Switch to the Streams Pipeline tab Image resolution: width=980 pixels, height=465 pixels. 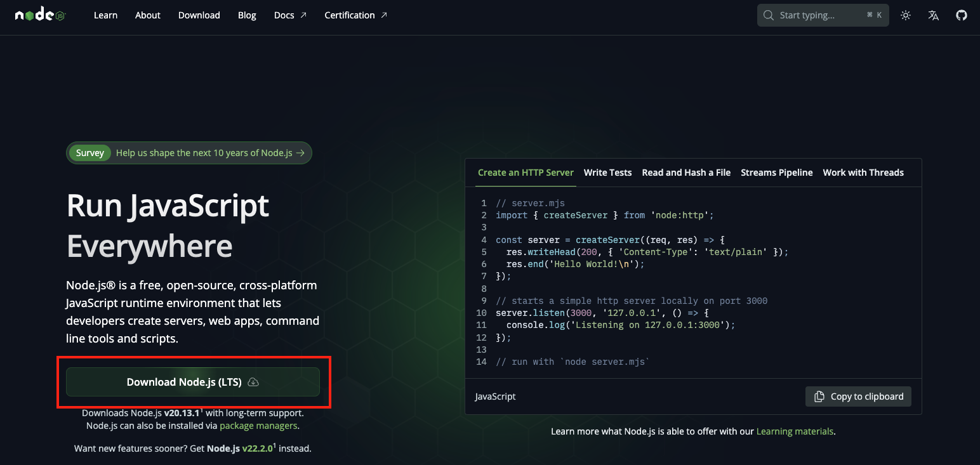click(x=777, y=173)
